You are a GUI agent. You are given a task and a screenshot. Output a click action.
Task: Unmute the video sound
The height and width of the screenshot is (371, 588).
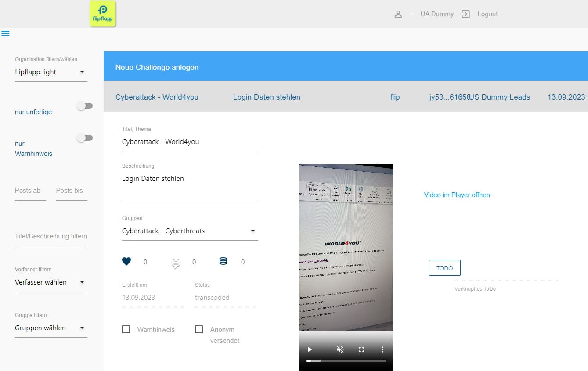pyautogui.click(x=340, y=349)
